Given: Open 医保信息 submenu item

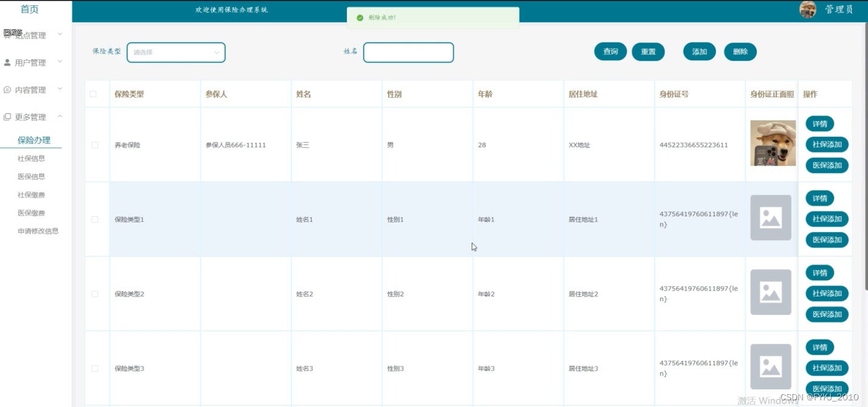Looking at the screenshot, I should coord(32,177).
